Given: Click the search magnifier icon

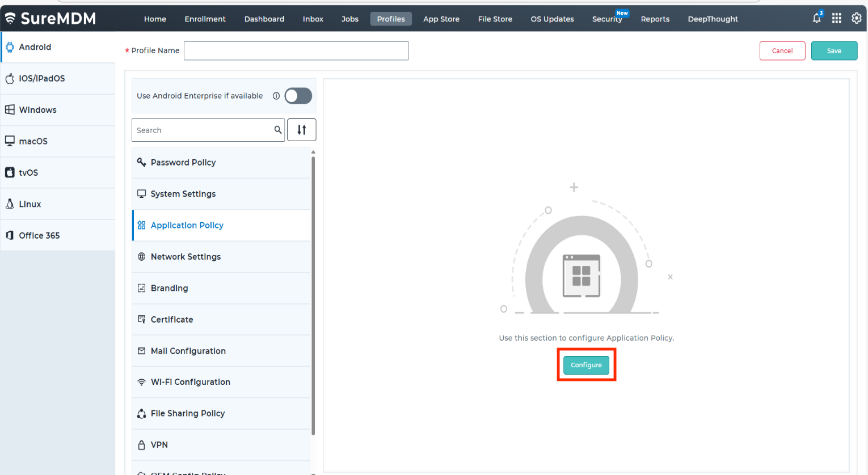Looking at the screenshot, I should 278,130.
